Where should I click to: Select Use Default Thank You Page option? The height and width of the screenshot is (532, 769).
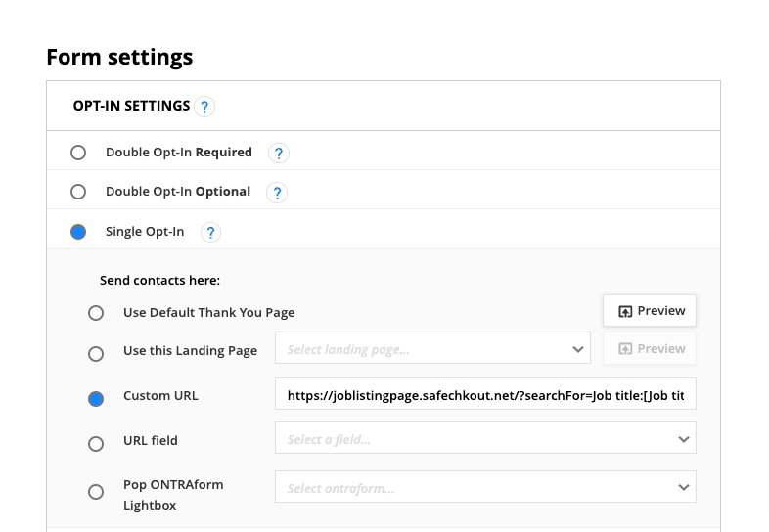96,313
